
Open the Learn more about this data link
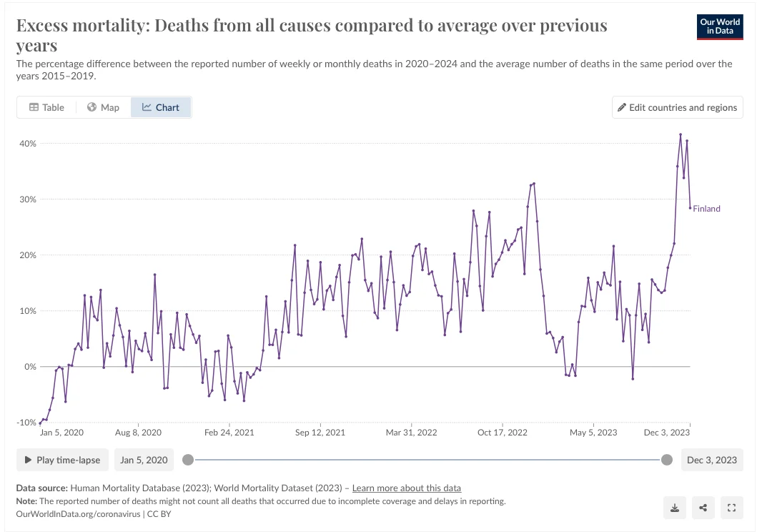pos(407,488)
